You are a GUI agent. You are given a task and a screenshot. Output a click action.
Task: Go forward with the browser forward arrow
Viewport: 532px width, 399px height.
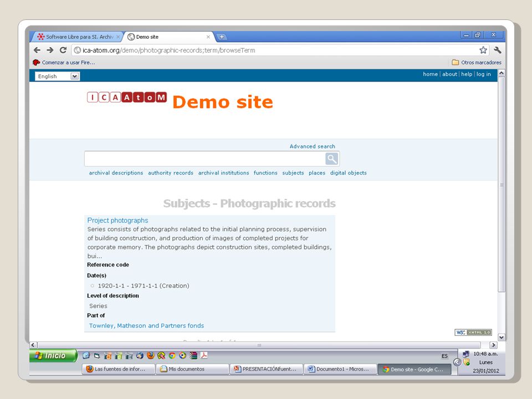[50, 50]
